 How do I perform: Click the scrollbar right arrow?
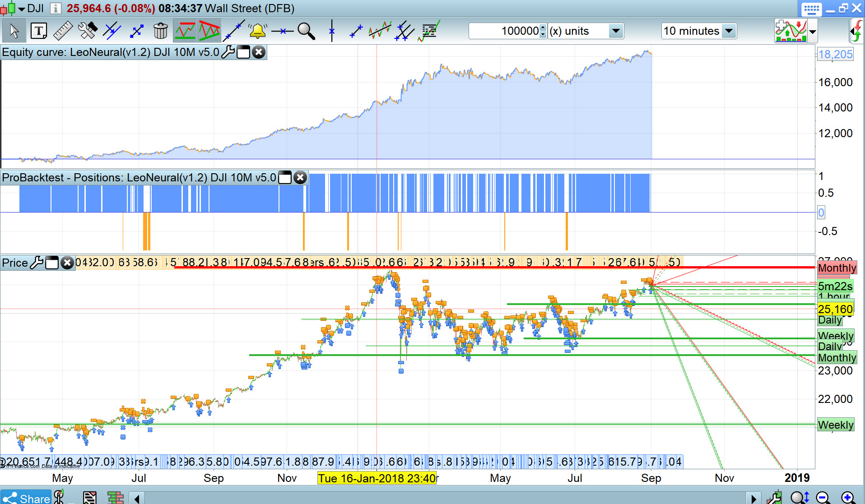click(753, 499)
